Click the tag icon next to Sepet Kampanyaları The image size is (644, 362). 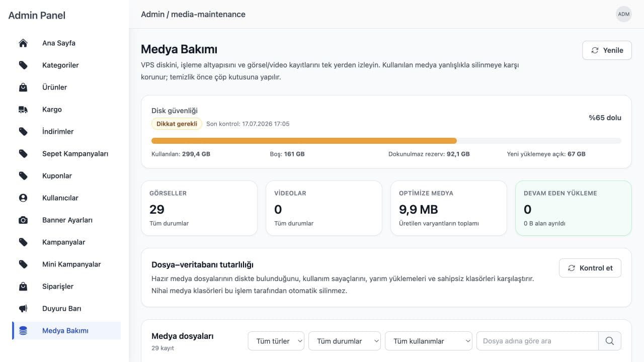[x=23, y=154]
